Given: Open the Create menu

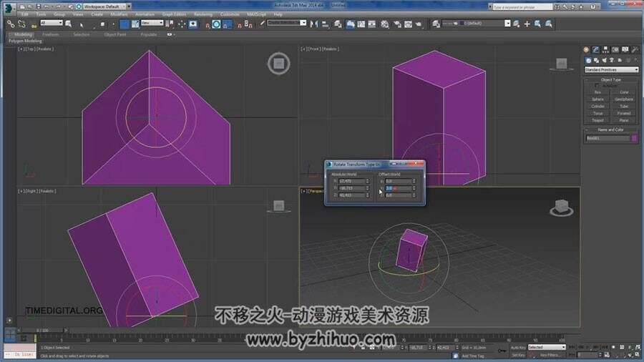Looking at the screenshot, I should coord(97,14).
